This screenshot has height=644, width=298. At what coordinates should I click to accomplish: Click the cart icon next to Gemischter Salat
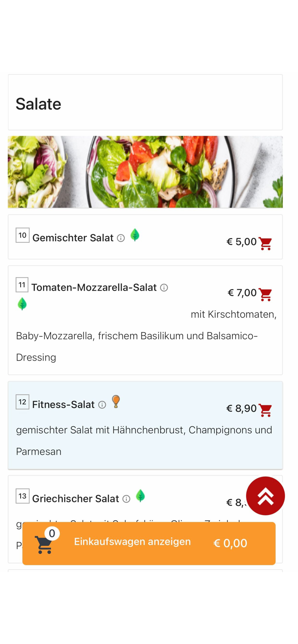[x=265, y=243]
